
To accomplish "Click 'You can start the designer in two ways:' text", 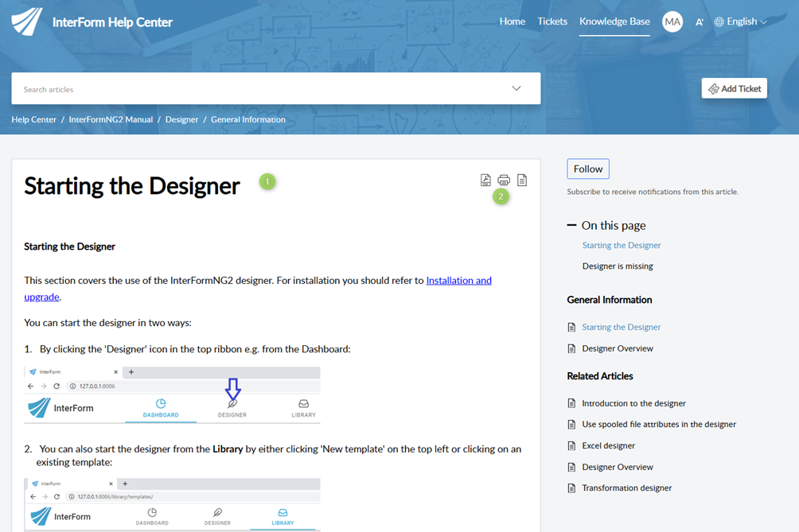I will [107, 323].
